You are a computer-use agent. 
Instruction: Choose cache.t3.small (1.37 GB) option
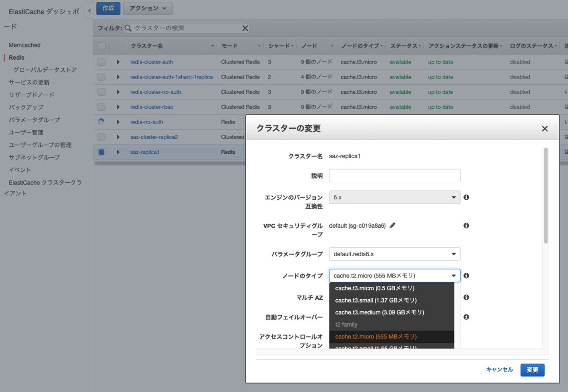click(392, 300)
